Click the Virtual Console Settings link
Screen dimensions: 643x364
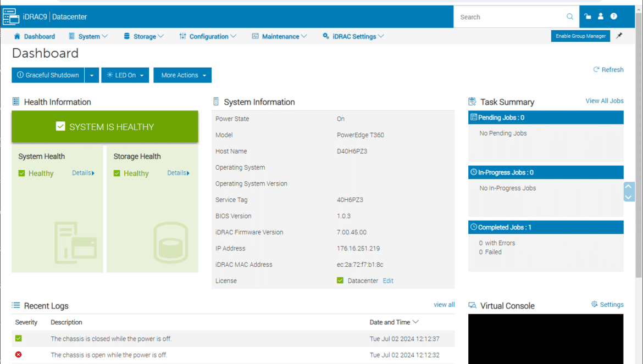[607, 305]
